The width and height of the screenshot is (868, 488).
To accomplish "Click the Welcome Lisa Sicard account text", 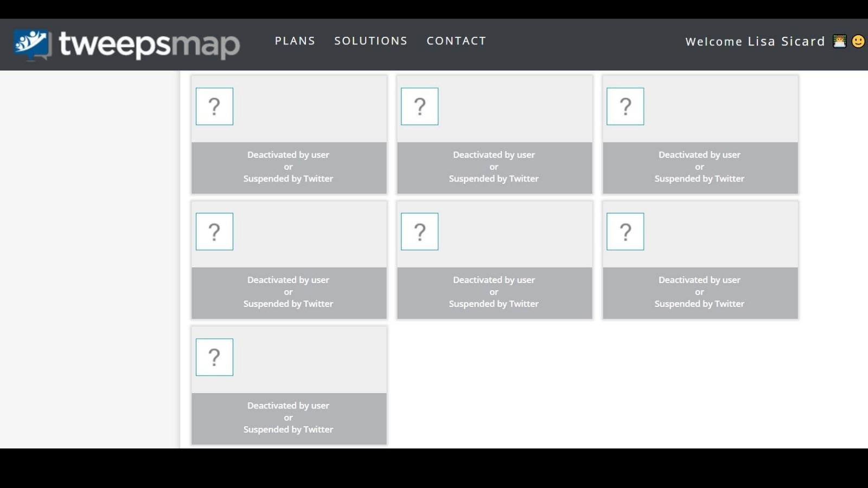I will tap(755, 42).
